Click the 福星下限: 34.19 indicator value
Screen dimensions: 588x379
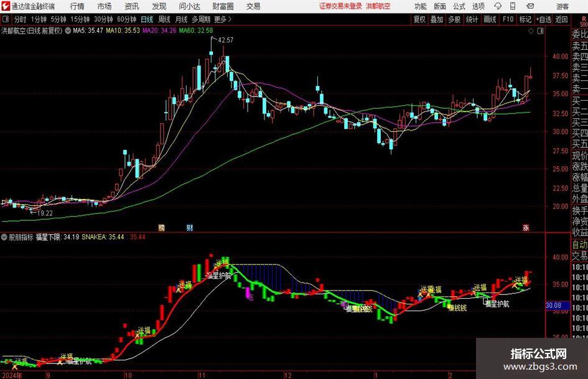pyautogui.click(x=57, y=236)
